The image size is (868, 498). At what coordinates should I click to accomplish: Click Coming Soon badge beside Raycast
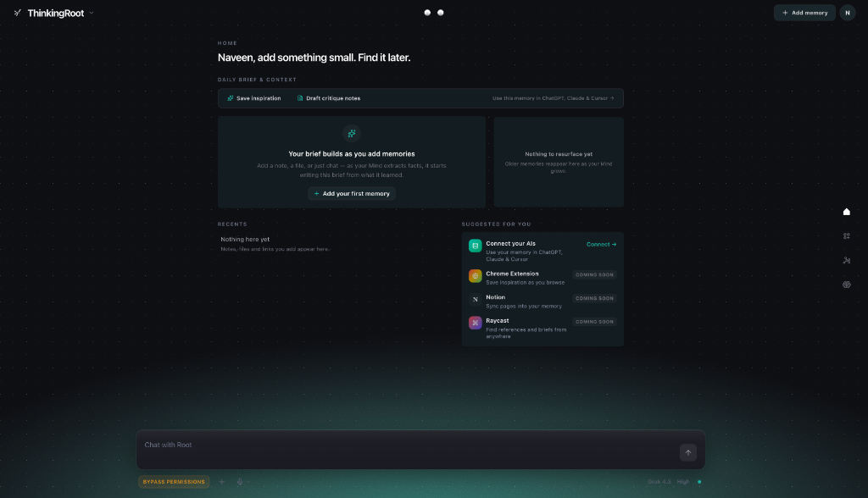click(594, 322)
